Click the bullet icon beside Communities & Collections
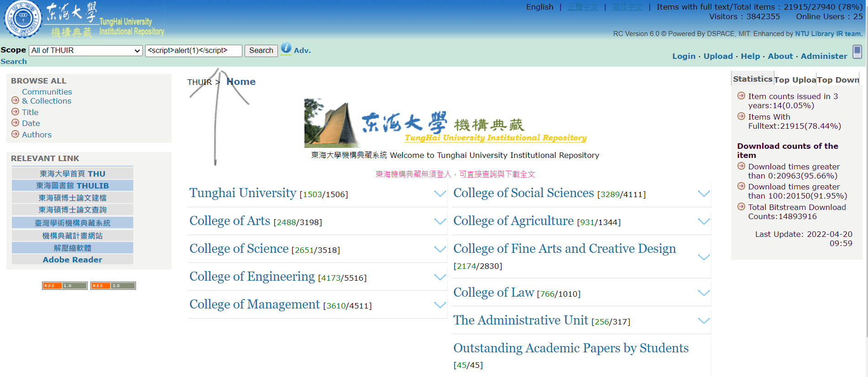Screen dimensions: 868x377 (x=15, y=100)
